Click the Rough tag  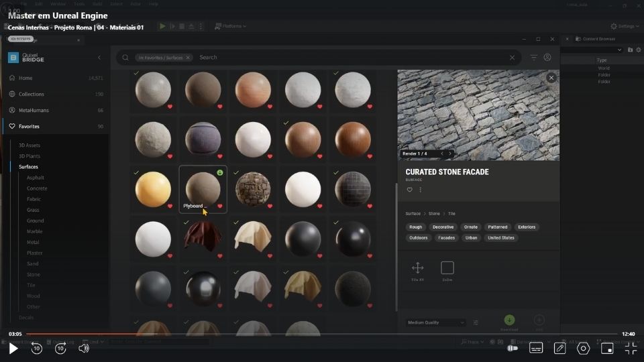(x=416, y=227)
